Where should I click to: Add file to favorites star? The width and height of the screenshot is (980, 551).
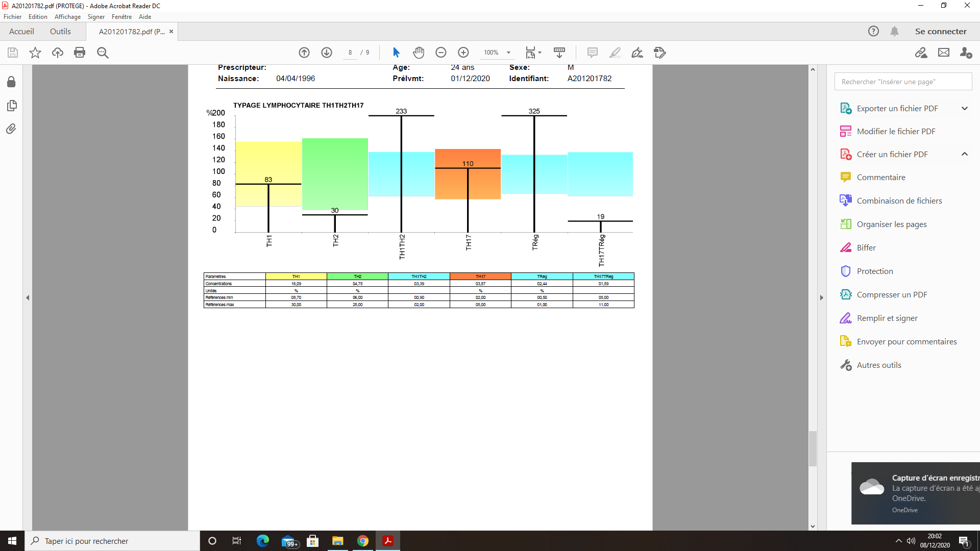[x=35, y=53]
